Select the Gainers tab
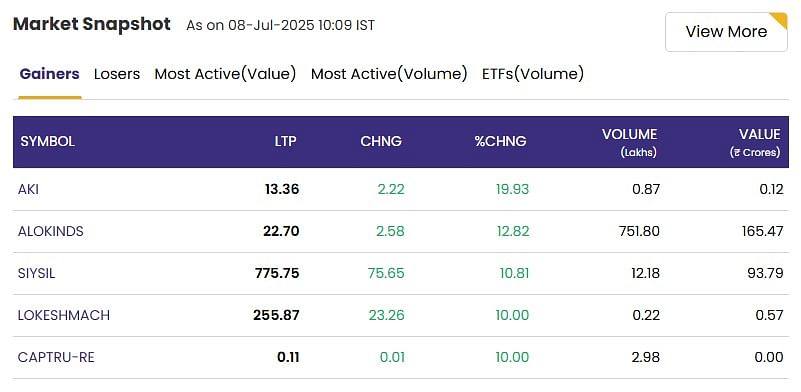The height and width of the screenshot is (392, 801). coord(50,74)
